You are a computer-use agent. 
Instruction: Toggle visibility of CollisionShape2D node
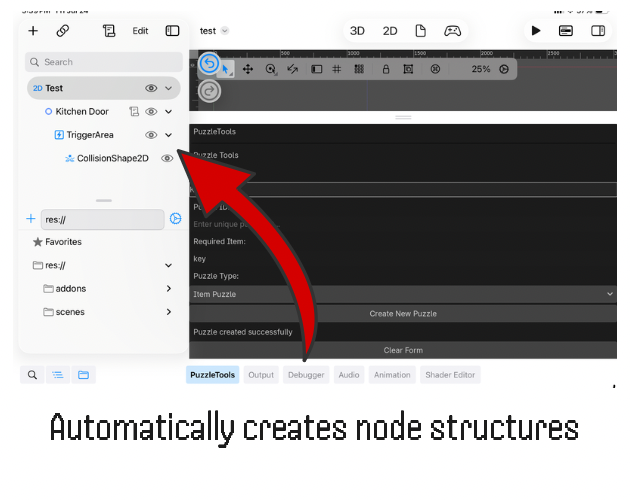167,158
